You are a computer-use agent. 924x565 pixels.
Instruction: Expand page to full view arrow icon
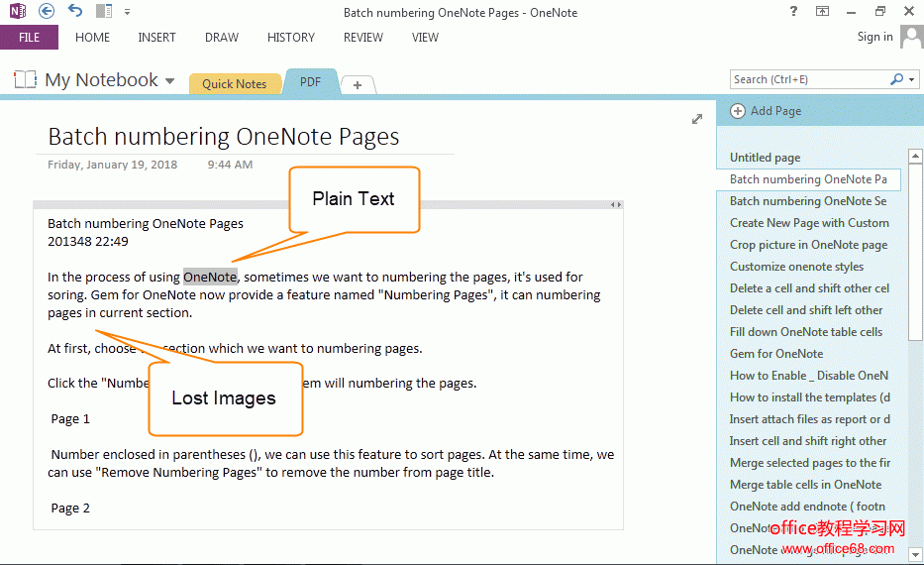697,119
